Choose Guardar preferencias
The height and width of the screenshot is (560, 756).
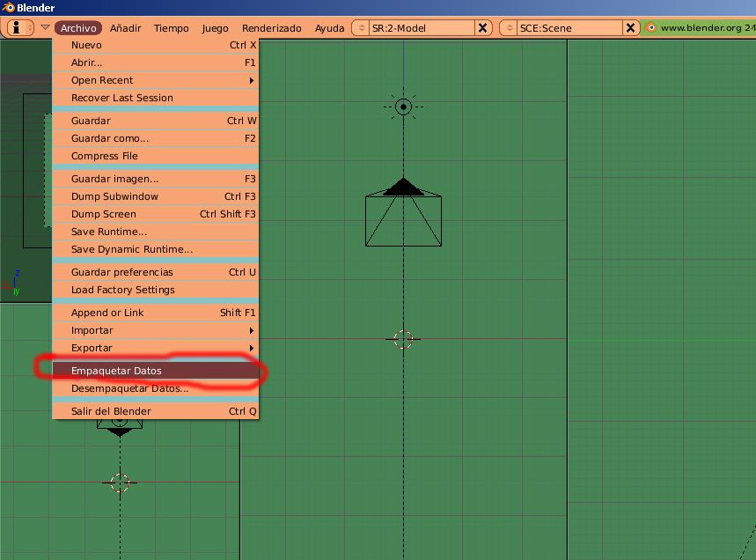pyautogui.click(x=155, y=272)
